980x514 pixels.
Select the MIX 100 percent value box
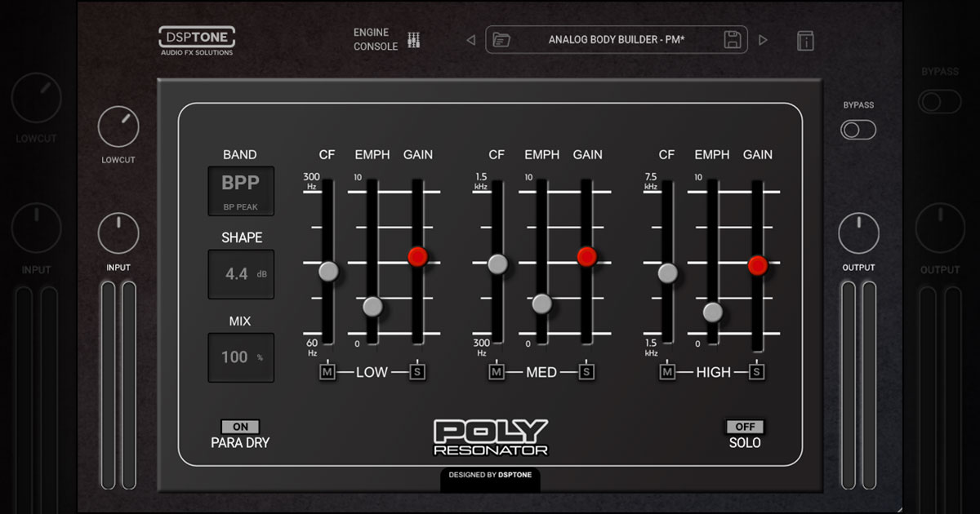click(240, 357)
